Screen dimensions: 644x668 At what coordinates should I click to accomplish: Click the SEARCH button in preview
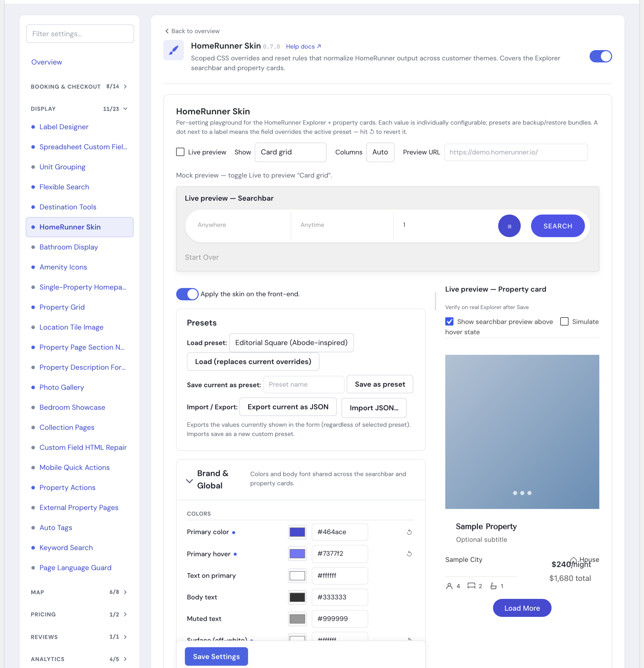[557, 226]
